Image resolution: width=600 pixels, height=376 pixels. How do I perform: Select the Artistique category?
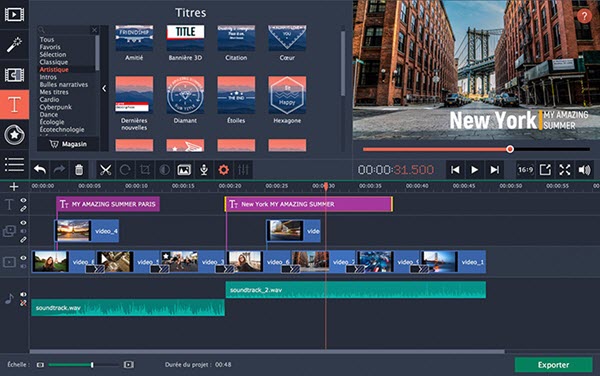[x=54, y=70]
